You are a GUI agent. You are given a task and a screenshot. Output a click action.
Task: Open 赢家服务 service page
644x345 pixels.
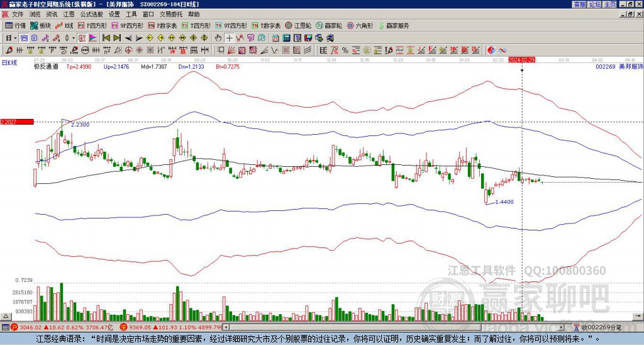tap(394, 25)
